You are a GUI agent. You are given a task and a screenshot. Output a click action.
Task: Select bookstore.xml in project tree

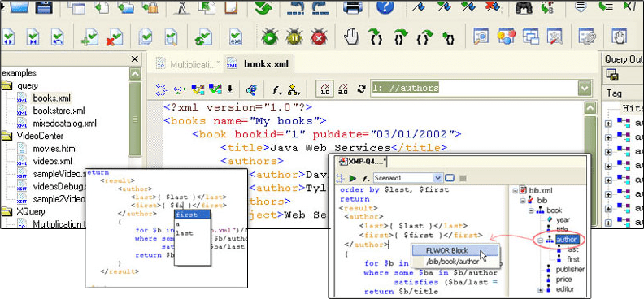pos(59,110)
